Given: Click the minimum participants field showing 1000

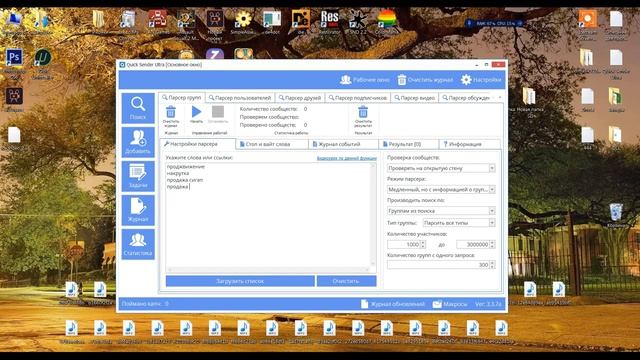Looking at the screenshot, I should [404, 244].
